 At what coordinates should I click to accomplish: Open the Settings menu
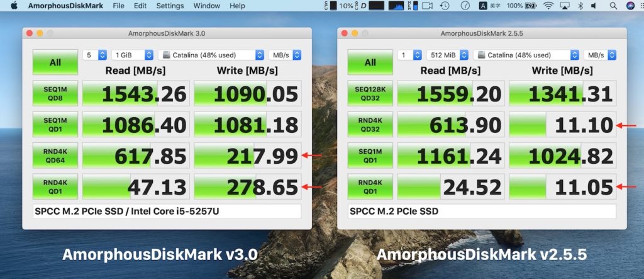click(x=170, y=6)
